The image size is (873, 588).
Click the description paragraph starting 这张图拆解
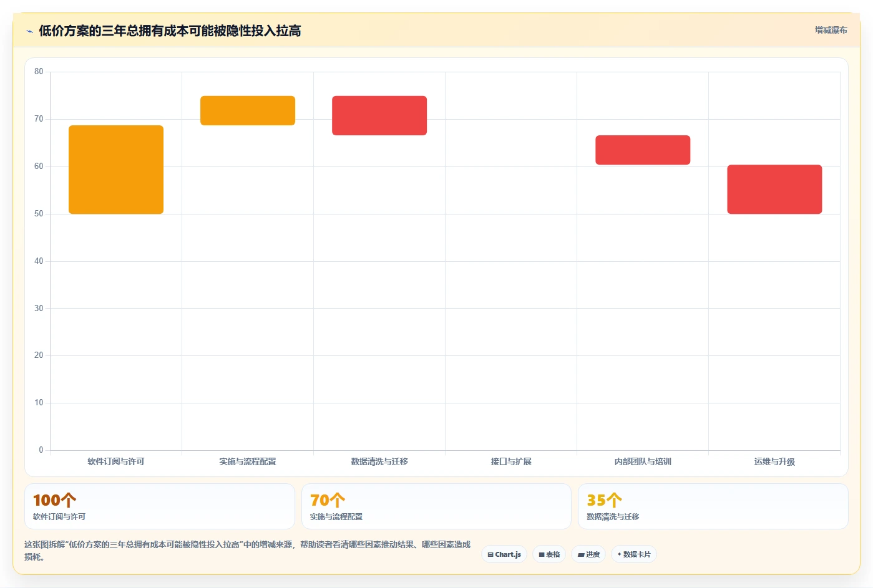coord(248,551)
